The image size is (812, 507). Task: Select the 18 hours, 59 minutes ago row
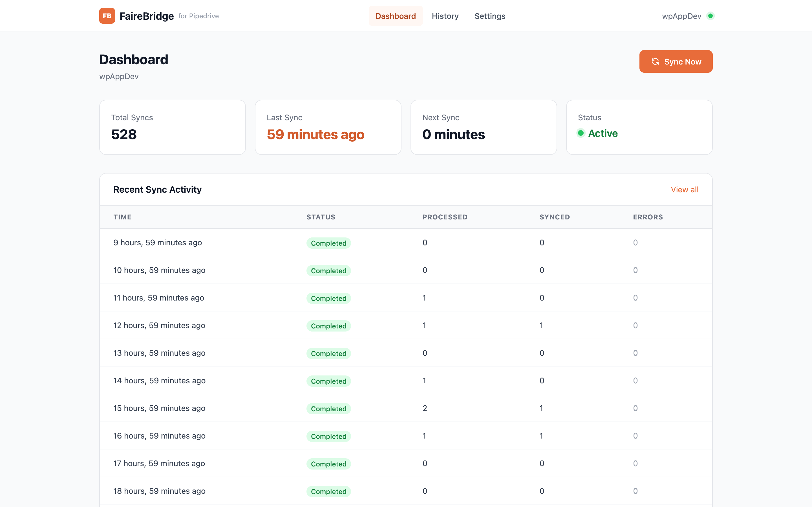point(406,491)
